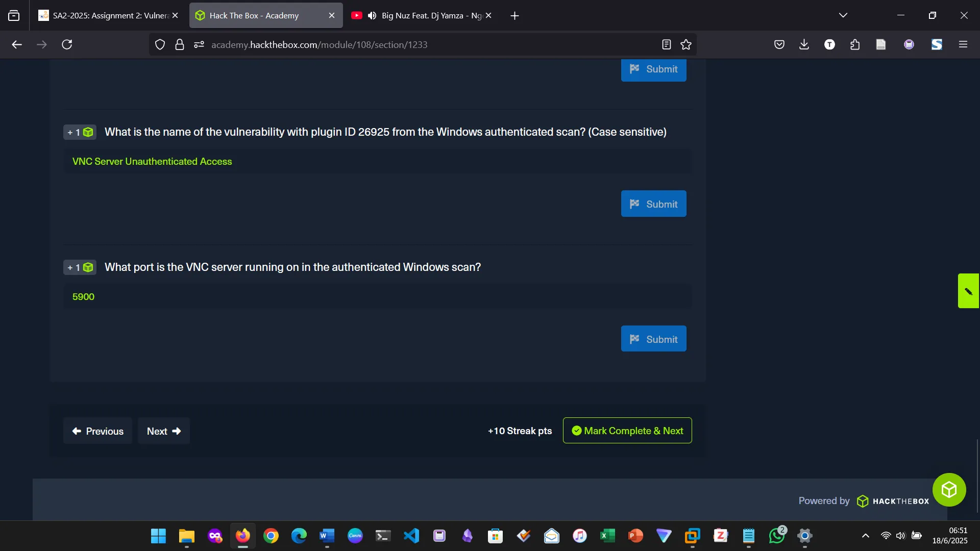Mute the YouTube tab audio icon

pos(372,15)
